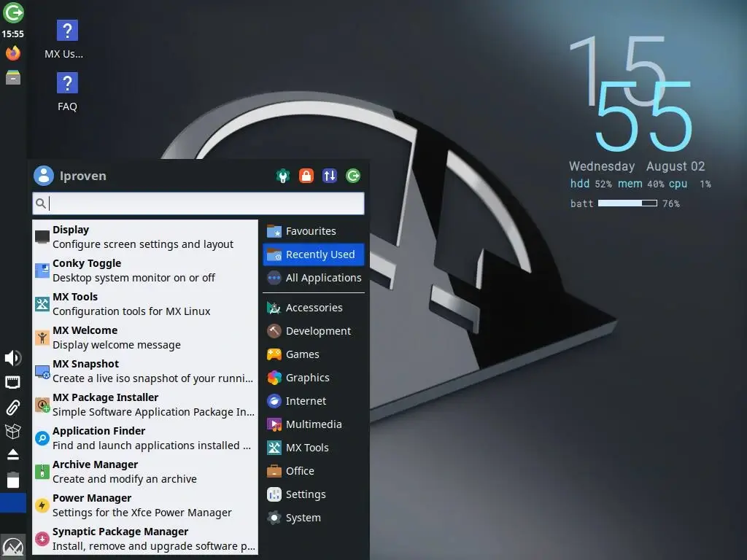Launch Conky Toggle
This screenshot has height=560, width=747.
[x=145, y=271]
